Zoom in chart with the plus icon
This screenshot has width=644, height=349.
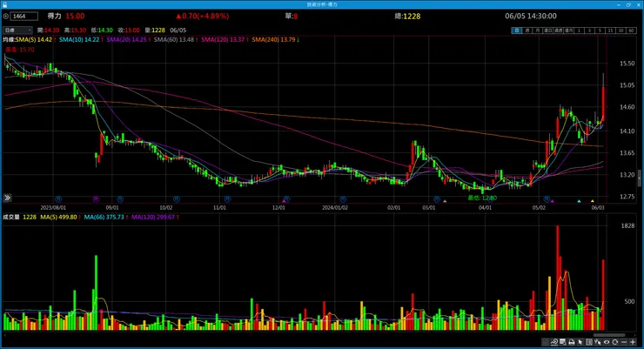pos(633,342)
